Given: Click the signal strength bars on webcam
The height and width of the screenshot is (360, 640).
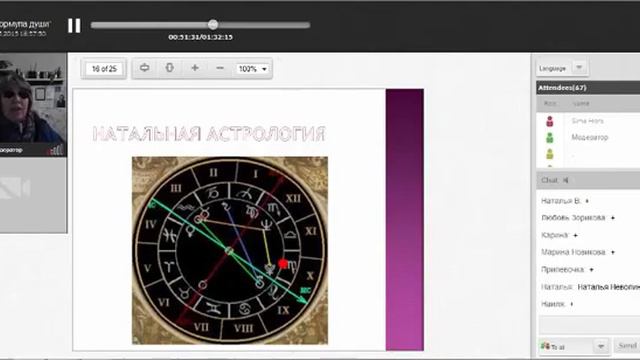Looking at the screenshot, I should 56,150.
